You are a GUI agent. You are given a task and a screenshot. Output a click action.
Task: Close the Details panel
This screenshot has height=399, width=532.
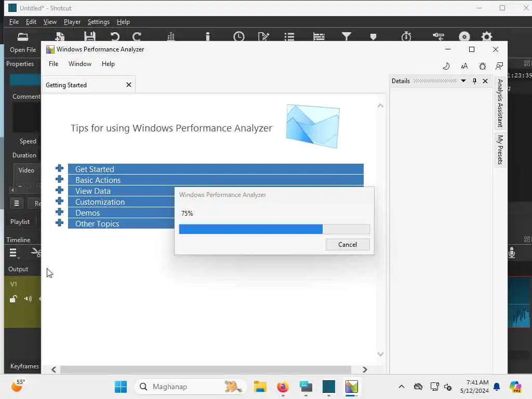point(485,81)
